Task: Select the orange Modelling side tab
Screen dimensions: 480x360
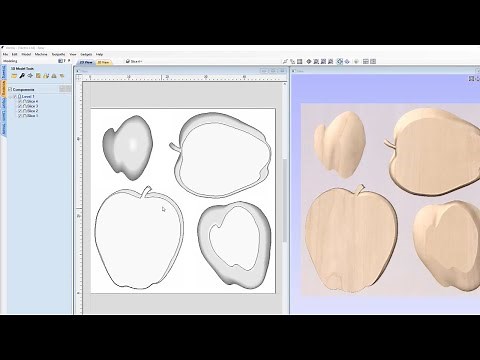Action: pyautogui.click(x=4, y=89)
